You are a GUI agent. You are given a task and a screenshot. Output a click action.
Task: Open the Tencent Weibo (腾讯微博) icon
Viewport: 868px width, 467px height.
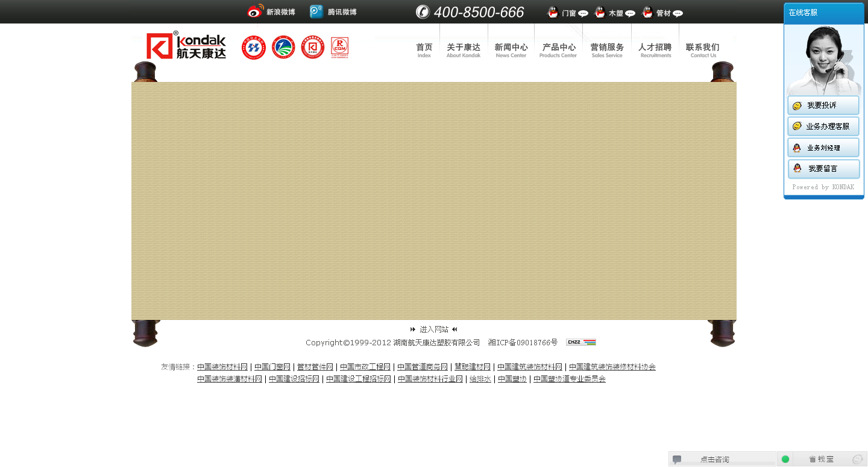(316, 11)
